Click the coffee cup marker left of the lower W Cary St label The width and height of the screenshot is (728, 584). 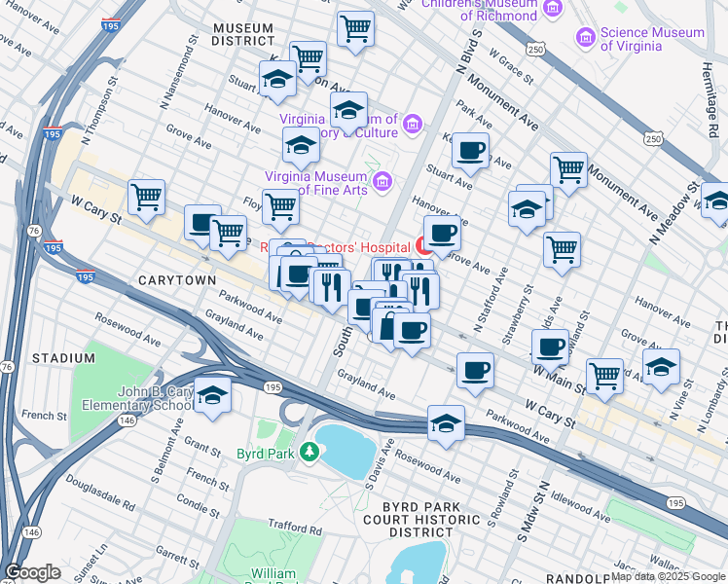click(475, 372)
